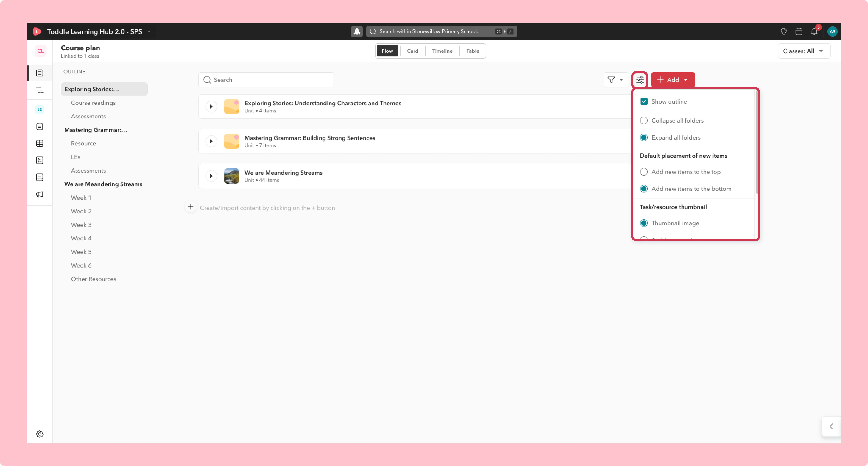The width and height of the screenshot is (868, 466).
Task: Select Collapse all folders radio option
Action: click(644, 121)
